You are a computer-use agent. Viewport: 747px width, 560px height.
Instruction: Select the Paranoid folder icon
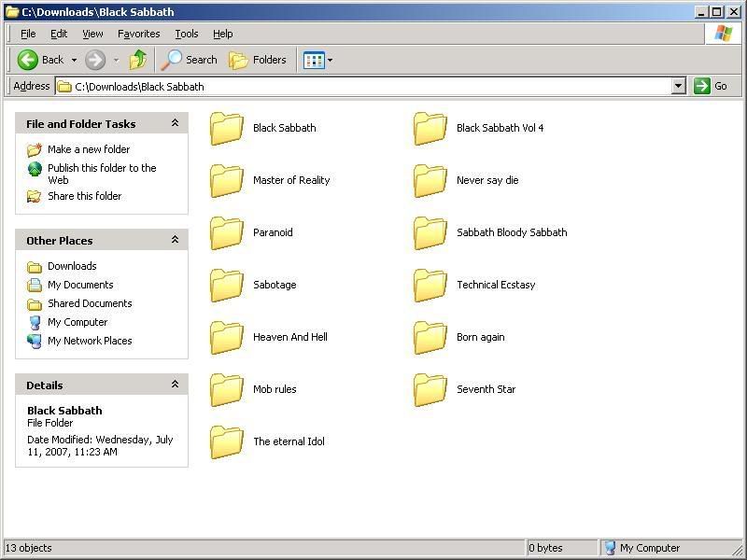227,232
